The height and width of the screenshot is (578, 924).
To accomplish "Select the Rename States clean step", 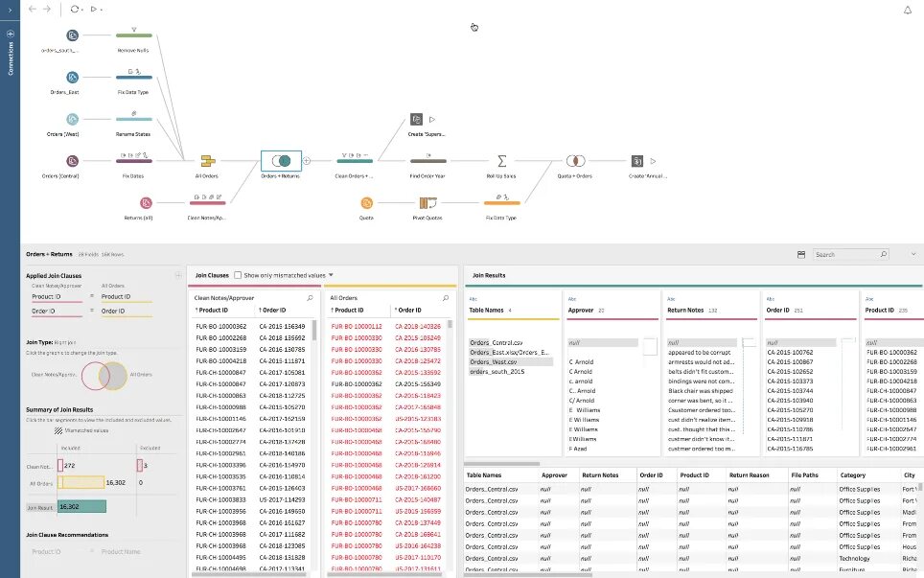I will (x=134, y=118).
